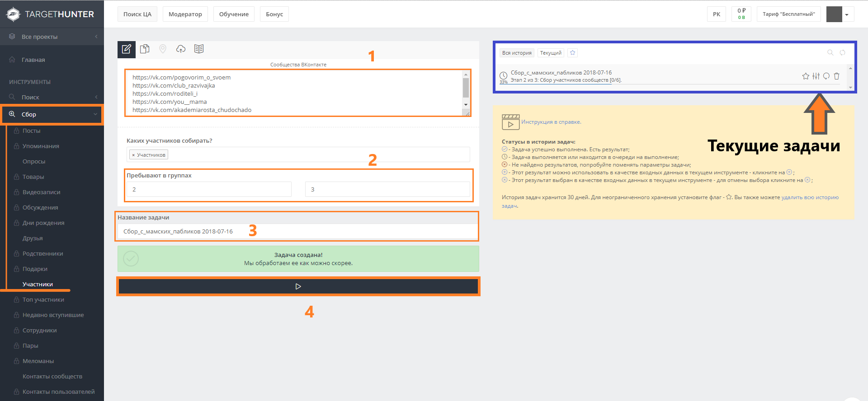Open Друзья in sidebar

(33, 238)
